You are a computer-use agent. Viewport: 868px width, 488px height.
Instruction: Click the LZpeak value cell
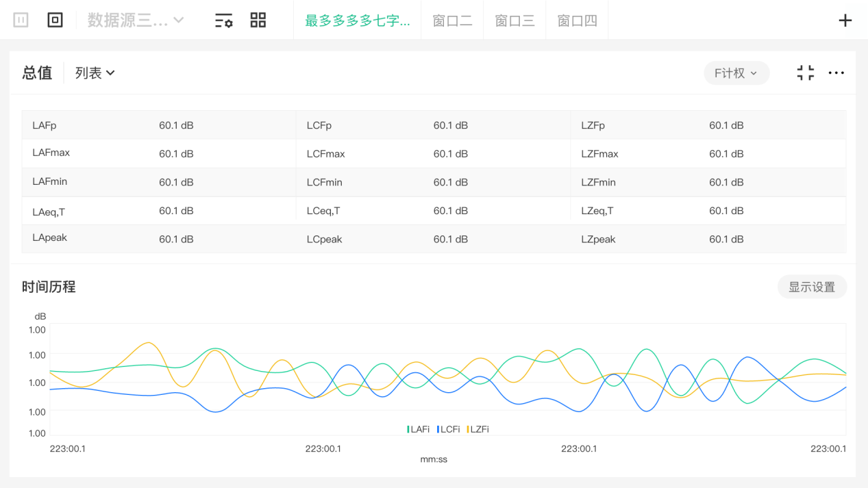(726, 240)
